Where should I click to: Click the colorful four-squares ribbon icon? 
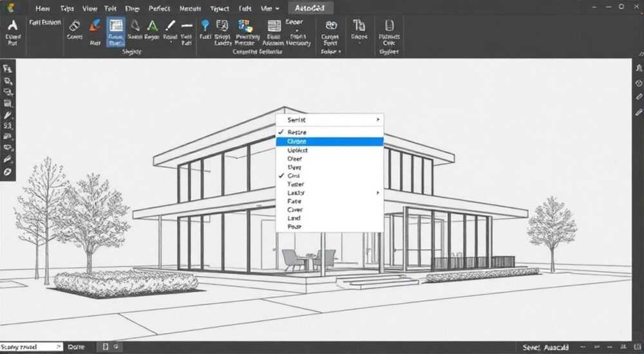coord(245,26)
